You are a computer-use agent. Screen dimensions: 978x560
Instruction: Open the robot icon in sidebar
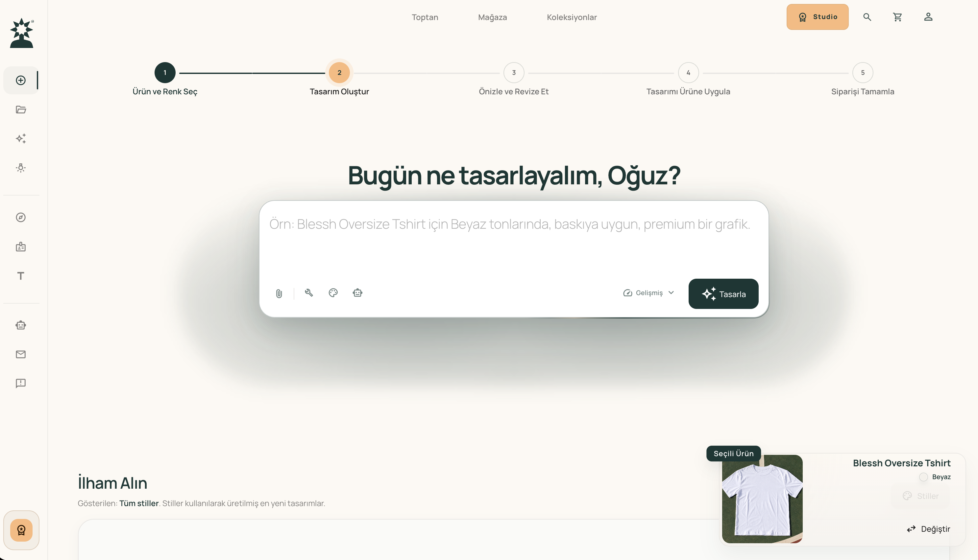21,325
